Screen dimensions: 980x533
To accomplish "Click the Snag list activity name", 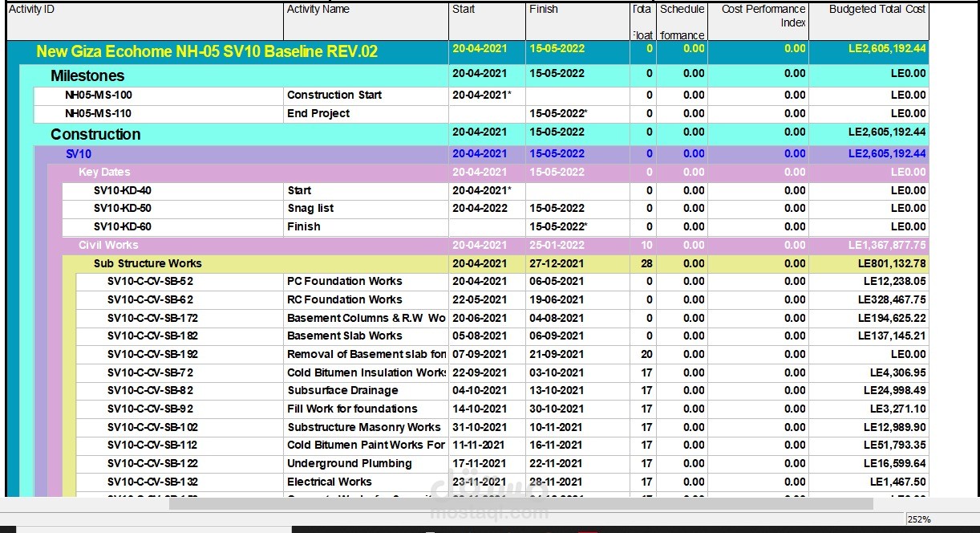I will tap(310, 208).
